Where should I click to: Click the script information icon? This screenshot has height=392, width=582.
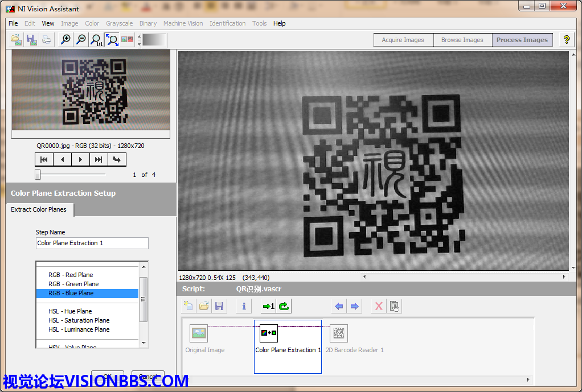pos(244,306)
